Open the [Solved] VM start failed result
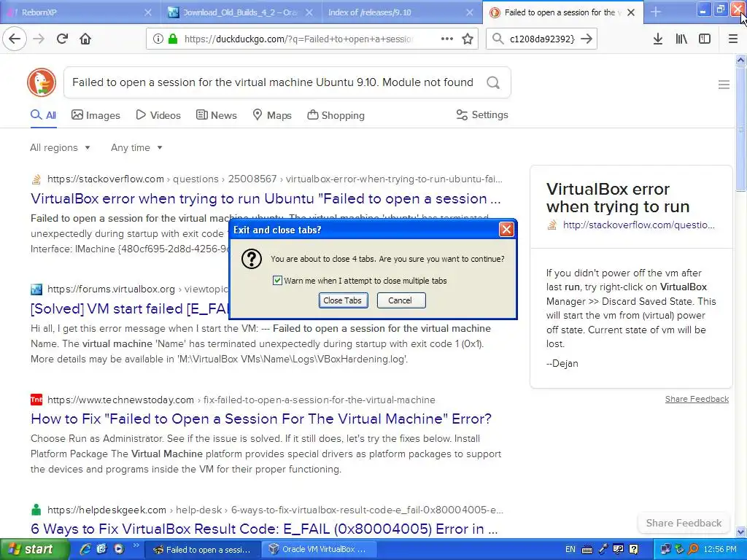The width and height of the screenshot is (747, 560). (130, 308)
